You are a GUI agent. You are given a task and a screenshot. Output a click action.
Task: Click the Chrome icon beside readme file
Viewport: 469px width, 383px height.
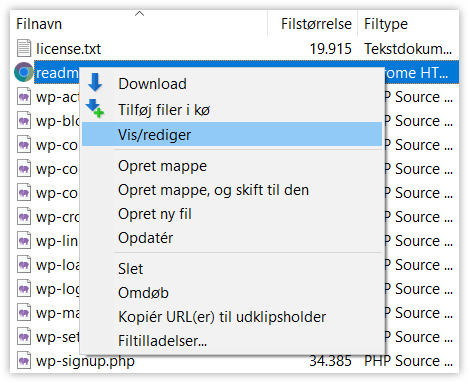24,72
